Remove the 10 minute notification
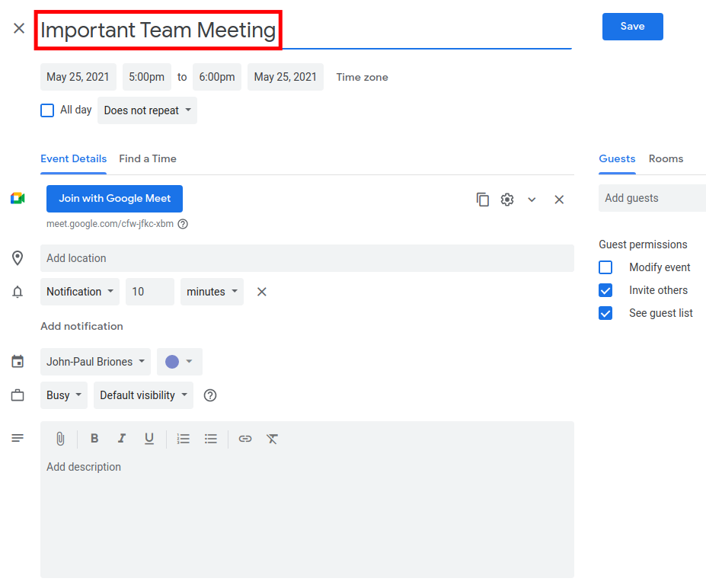The image size is (706, 588). click(x=261, y=292)
